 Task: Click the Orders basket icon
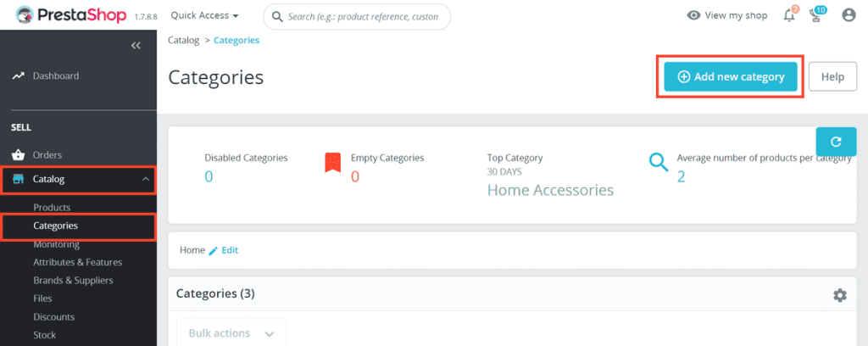pyautogui.click(x=19, y=154)
